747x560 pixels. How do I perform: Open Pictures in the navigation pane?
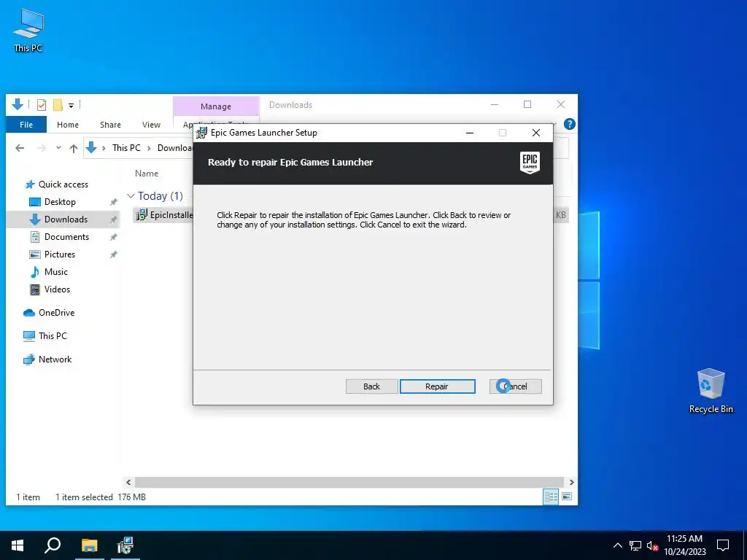point(60,254)
